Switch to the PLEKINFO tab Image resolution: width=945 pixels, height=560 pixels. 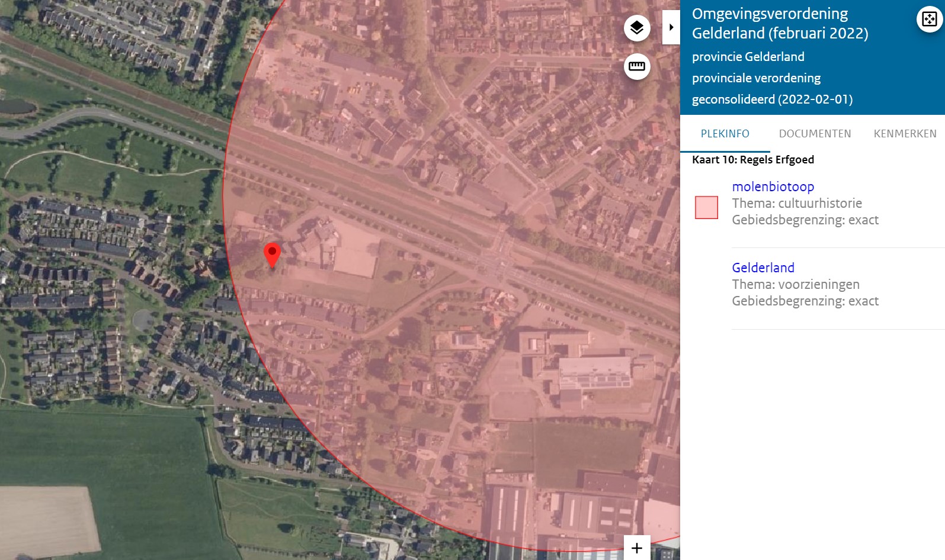pyautogui.click(x=725, y=134)
